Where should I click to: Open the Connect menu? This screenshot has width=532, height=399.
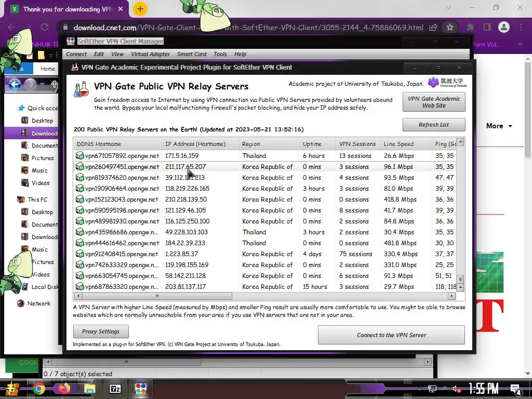pyautogui.click(x=76, y=54)
